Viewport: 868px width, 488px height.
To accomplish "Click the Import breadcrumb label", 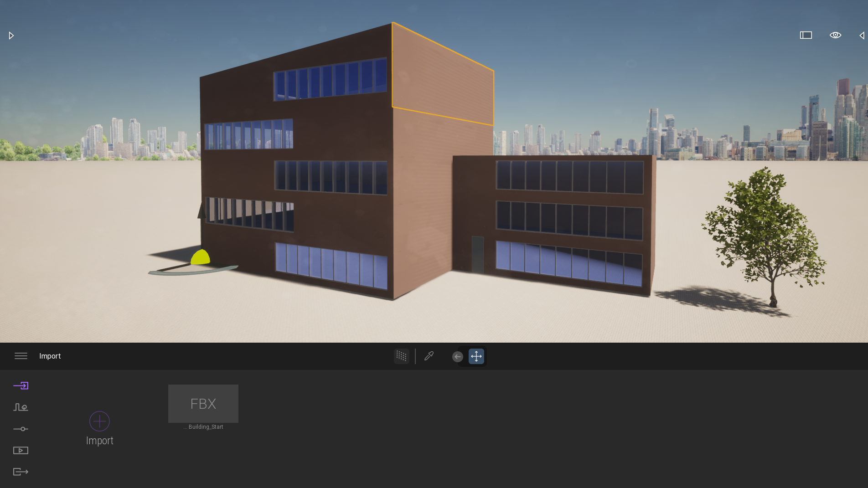I will [x=50, y=356].
